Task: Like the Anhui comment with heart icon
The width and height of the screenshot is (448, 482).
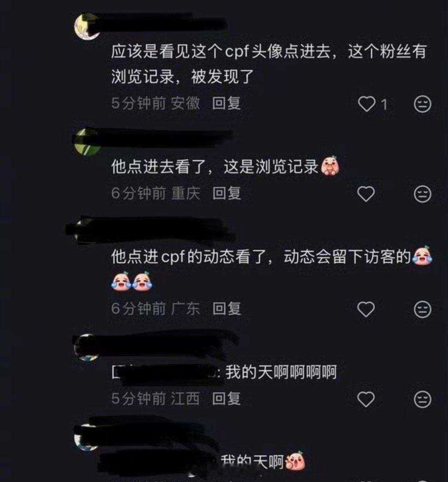Action: [x=367, y=104]
